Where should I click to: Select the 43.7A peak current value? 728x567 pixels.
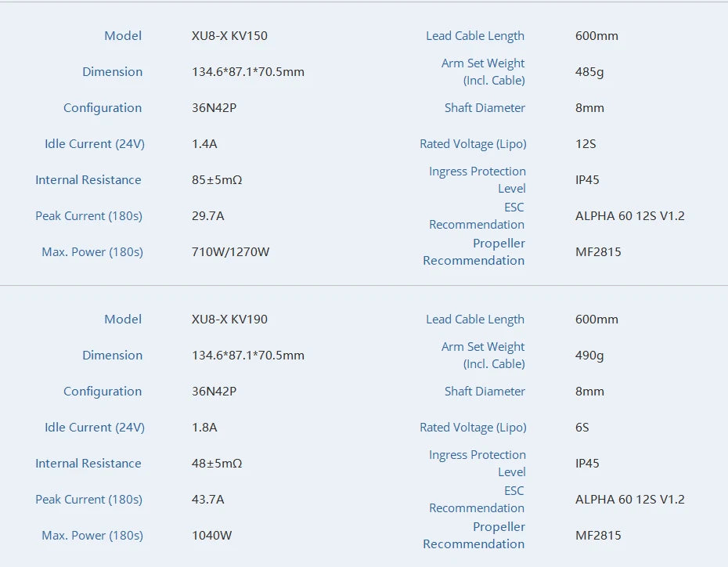[x=207, y=500]
